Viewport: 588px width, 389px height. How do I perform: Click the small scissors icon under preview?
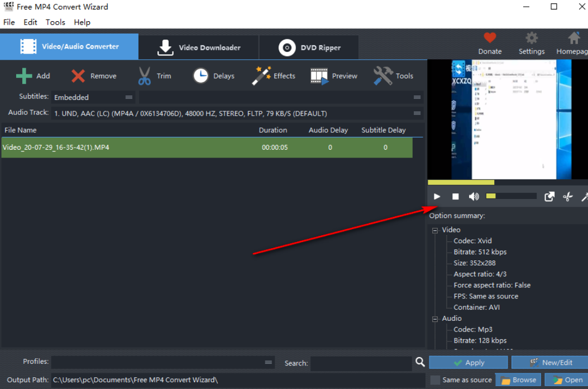[x=568, y=196]
